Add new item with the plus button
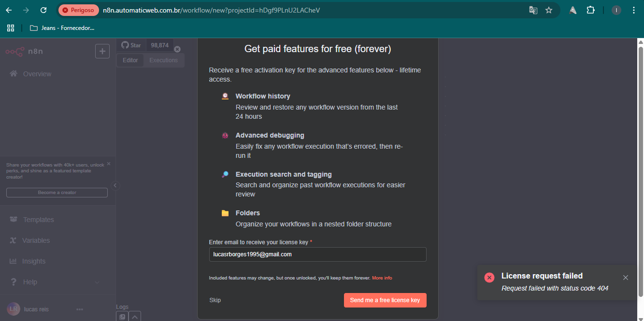The height and width of the screenshot is (321, 644). pyautogui.click(x=102, y=51)
